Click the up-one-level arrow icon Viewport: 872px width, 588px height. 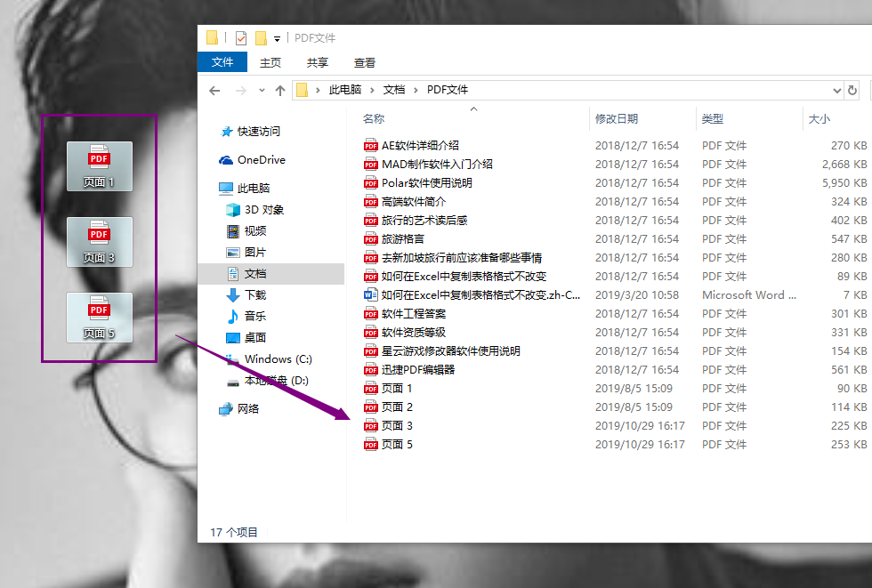[281, 90]
